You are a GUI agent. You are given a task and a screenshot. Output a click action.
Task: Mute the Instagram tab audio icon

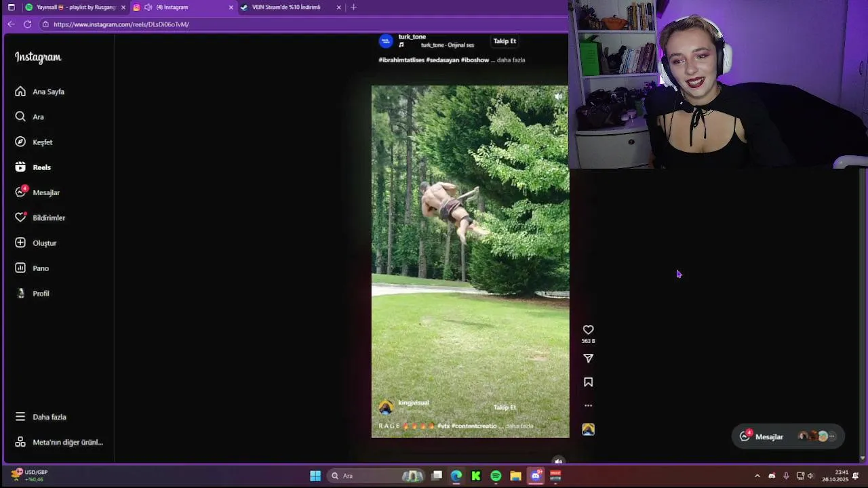pyautogui.click(x=148, y=7)
